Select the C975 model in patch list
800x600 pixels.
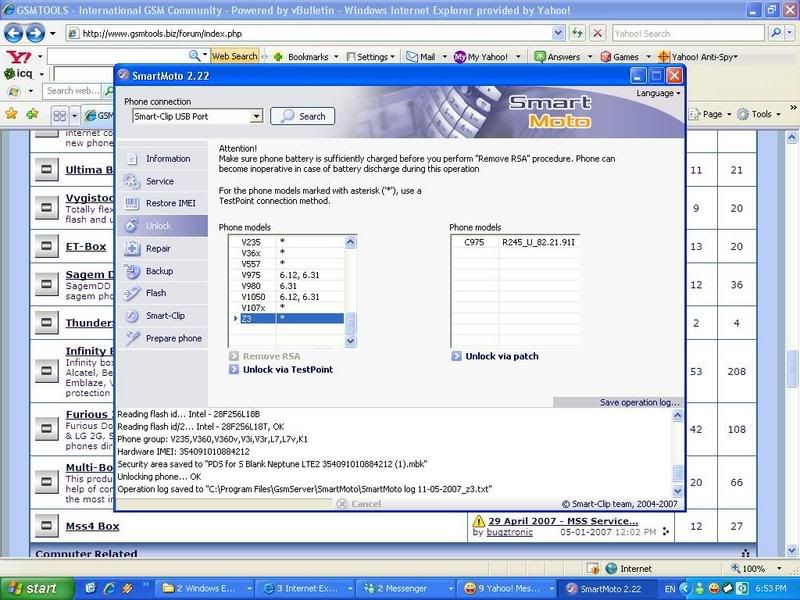(515, 242)
